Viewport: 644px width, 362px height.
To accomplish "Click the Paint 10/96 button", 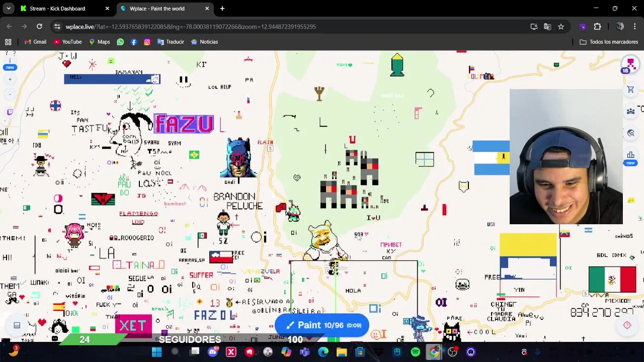I will 322,325.
